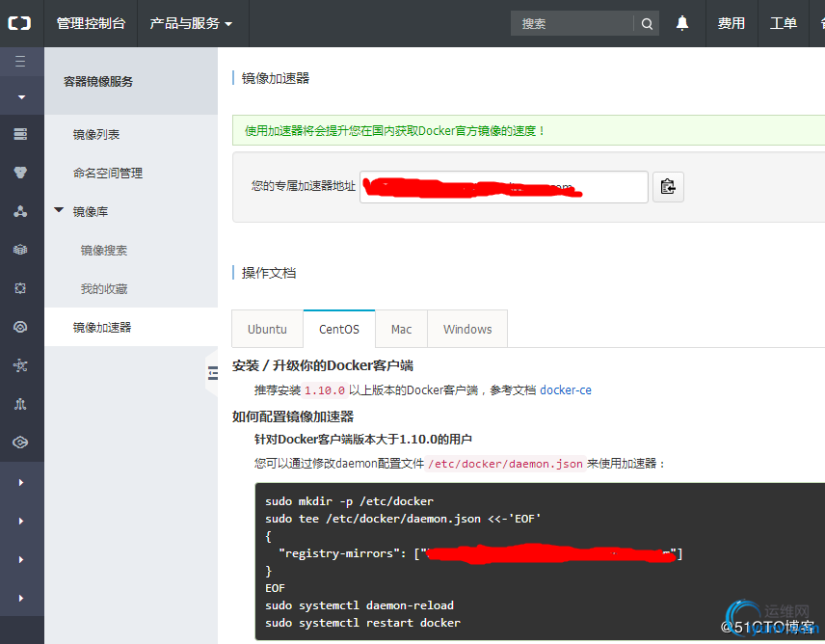The width and height of the screenshot is (825, 644).
Task: Open 命名空间管理 in sidebar
Action: pyautogui.click(x=108, y=174)
